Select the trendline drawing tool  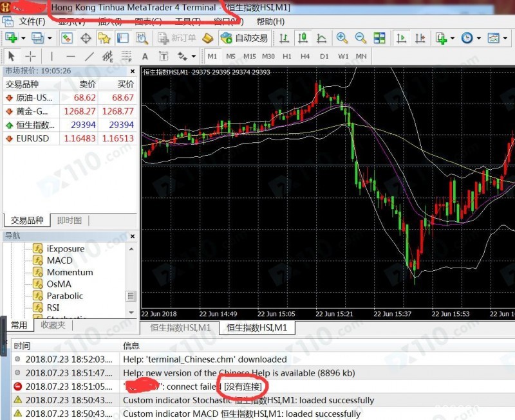[x=89, y=57]
